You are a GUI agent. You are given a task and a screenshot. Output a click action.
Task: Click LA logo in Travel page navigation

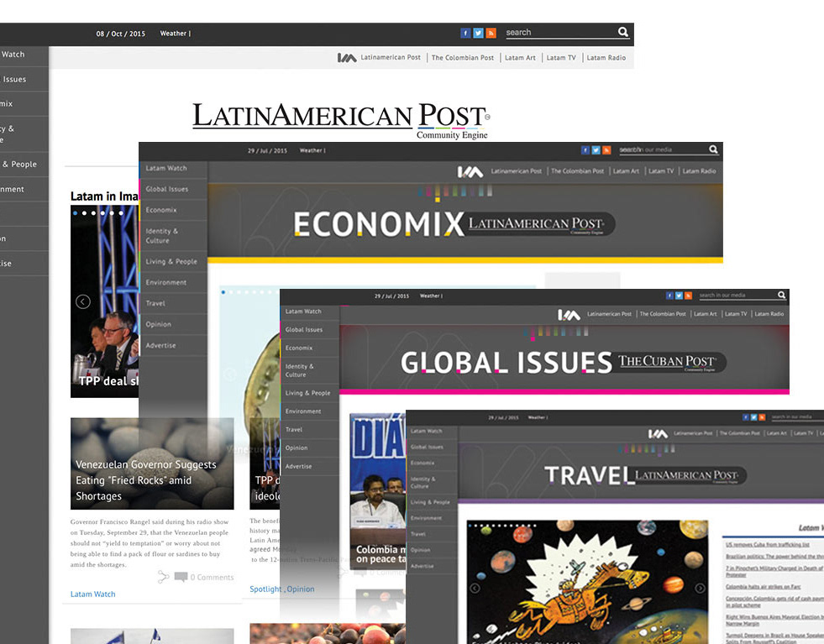tap(658, 434)
